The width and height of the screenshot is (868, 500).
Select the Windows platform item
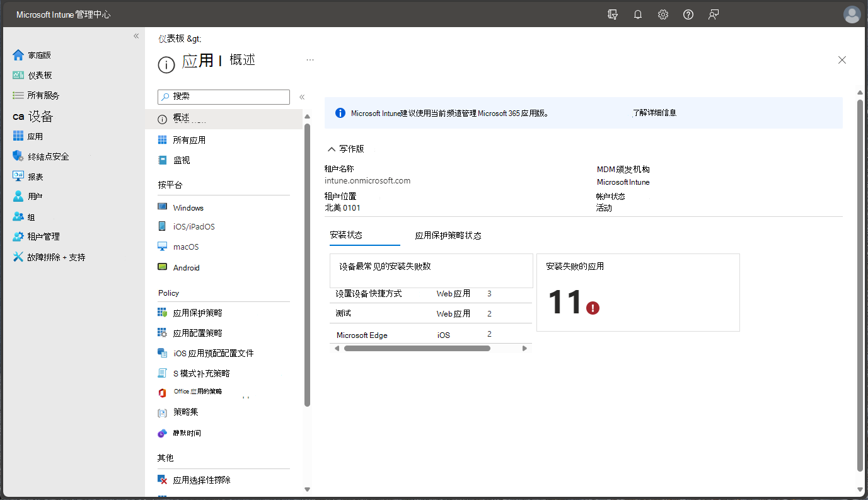coord(188,207)
